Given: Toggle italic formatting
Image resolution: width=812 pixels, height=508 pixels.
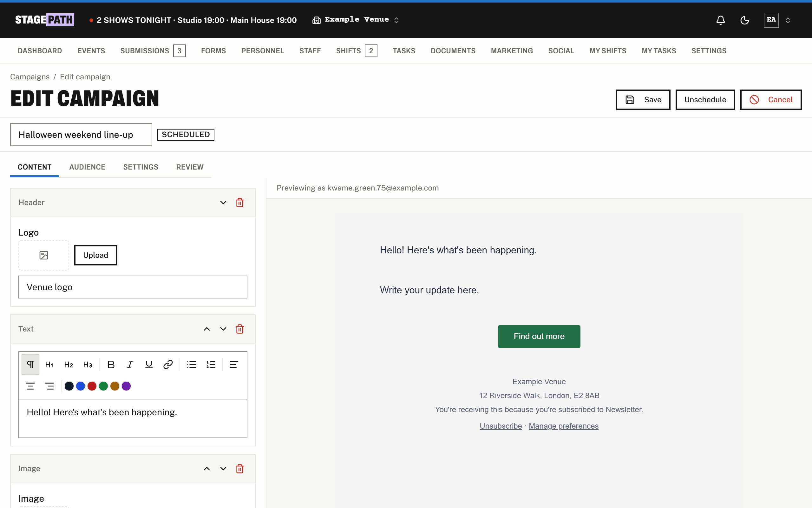Looking at the screenshot, I should [x=130, y=364].
